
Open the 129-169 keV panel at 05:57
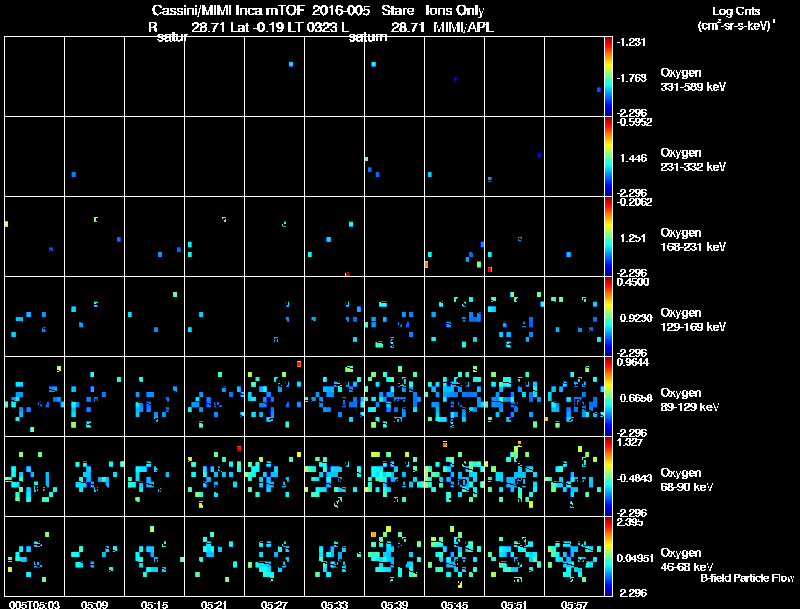pos(574,316)
